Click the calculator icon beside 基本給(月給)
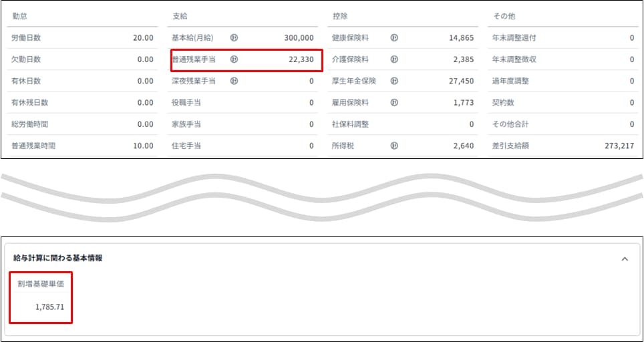Viewport: 644px width, 342px height. click(x=234, y=38)
